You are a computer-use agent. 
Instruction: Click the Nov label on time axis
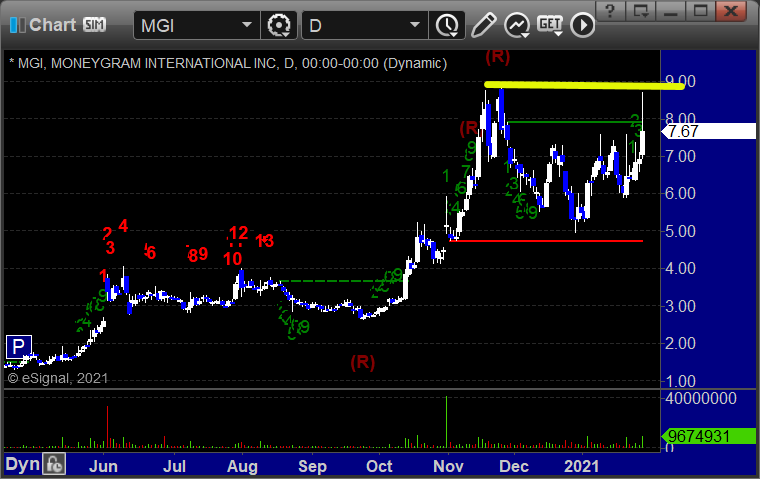pyautogui.click(x=448, y=466)
